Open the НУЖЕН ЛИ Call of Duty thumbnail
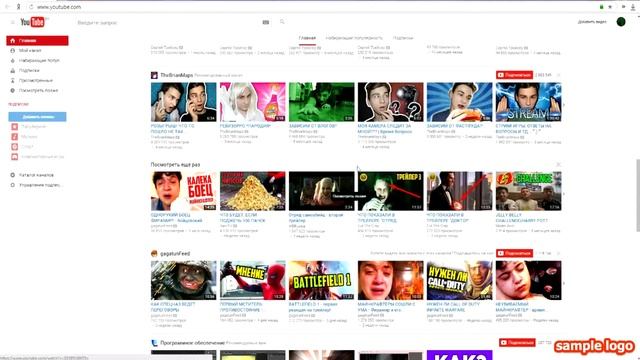The height and width of the screenshot is (360, 640). point(459,280)
